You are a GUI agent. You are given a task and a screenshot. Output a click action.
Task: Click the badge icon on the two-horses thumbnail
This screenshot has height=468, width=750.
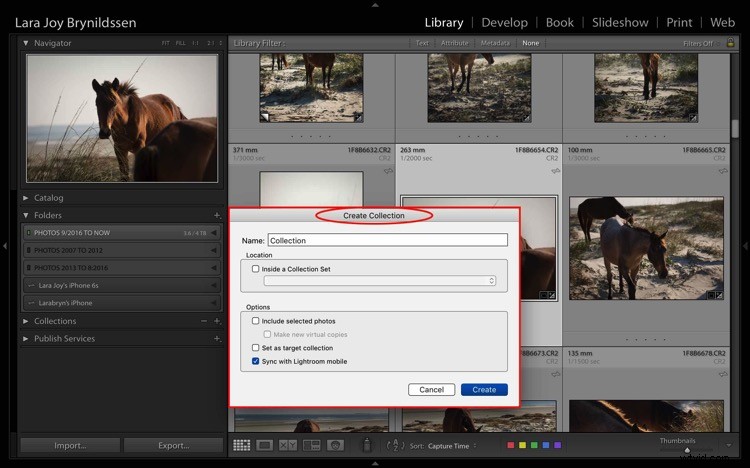(x=719, y=295)
